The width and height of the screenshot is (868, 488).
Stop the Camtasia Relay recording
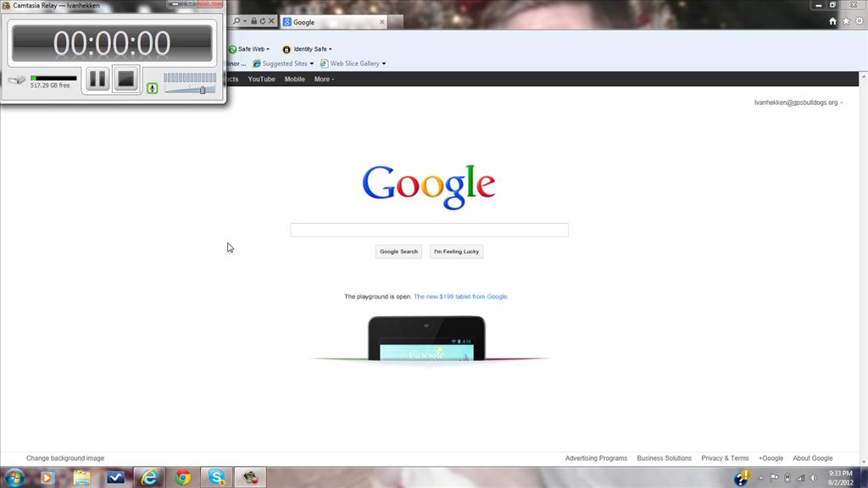pyautogui.click(x=126, y=79)
